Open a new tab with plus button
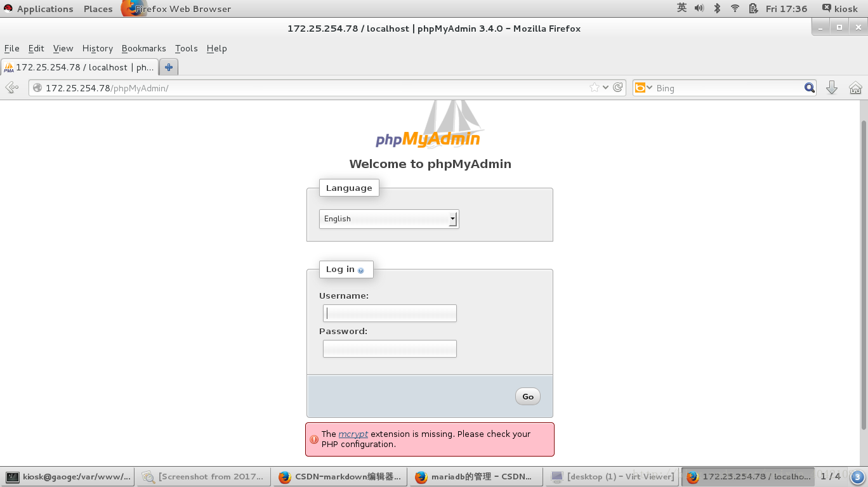 coord(168,67)
